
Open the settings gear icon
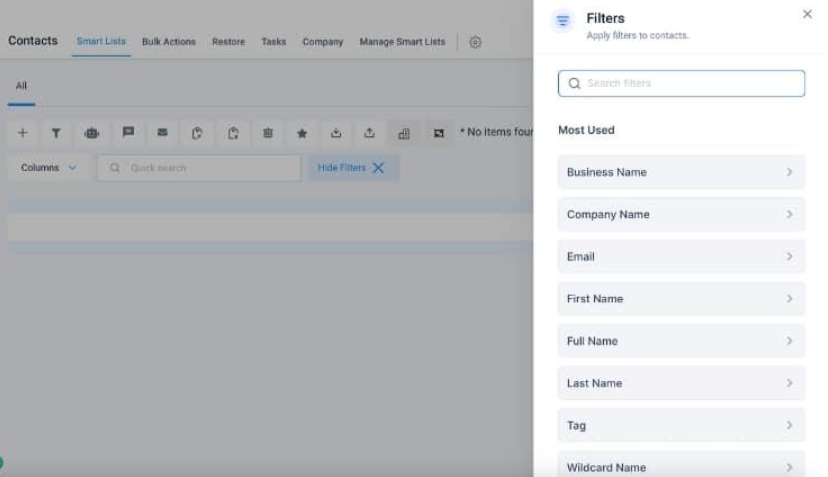pyautogui.click(x=475, y=42)
